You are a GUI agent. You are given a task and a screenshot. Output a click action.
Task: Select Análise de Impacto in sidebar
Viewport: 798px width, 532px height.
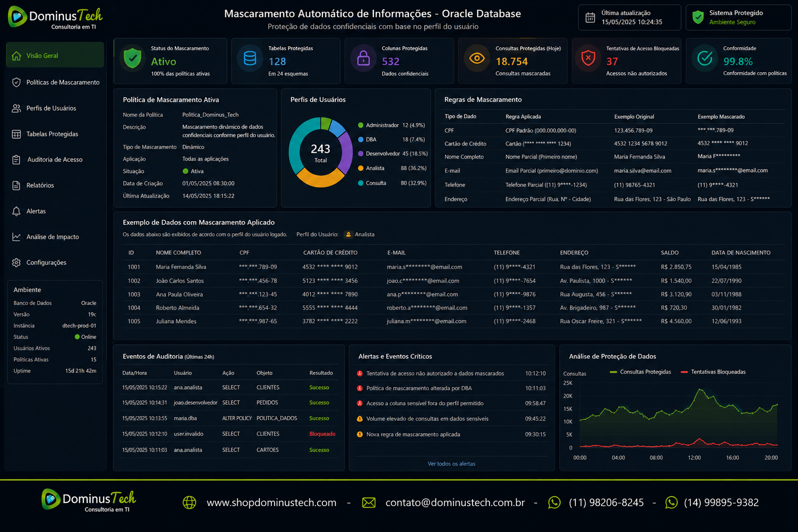pyautogui.click(x=55, y=237)
